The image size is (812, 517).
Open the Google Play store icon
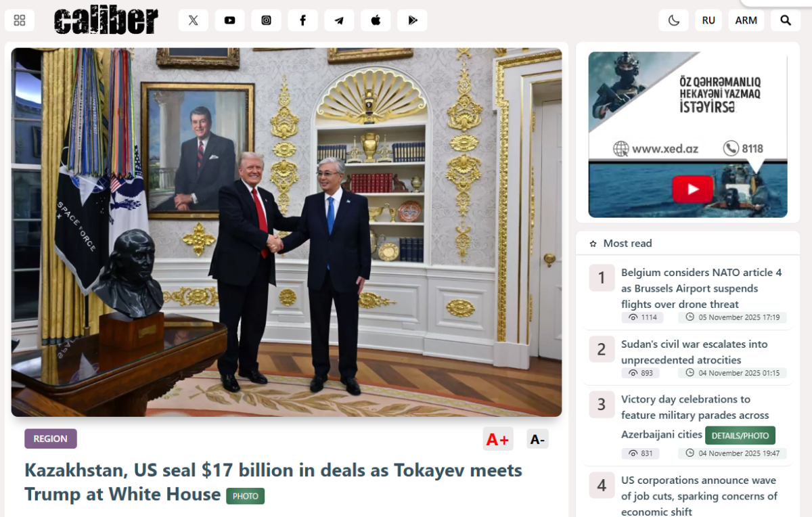(x=413, y=20)
